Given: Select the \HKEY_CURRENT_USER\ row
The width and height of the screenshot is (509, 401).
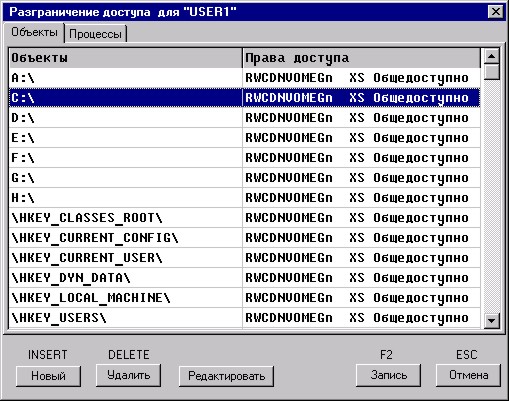Looking at the screenshot, I should [x=245, y=258].
